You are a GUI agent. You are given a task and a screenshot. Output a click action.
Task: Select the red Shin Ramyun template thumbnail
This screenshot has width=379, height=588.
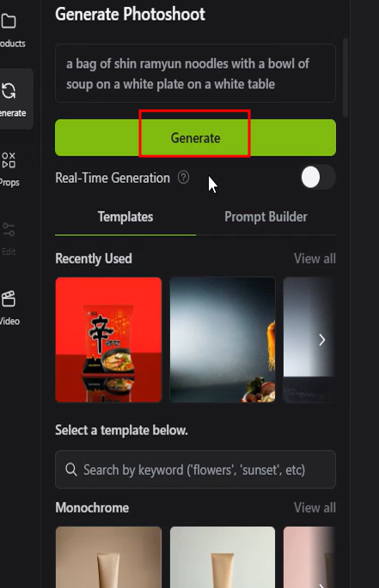(108, 340)
